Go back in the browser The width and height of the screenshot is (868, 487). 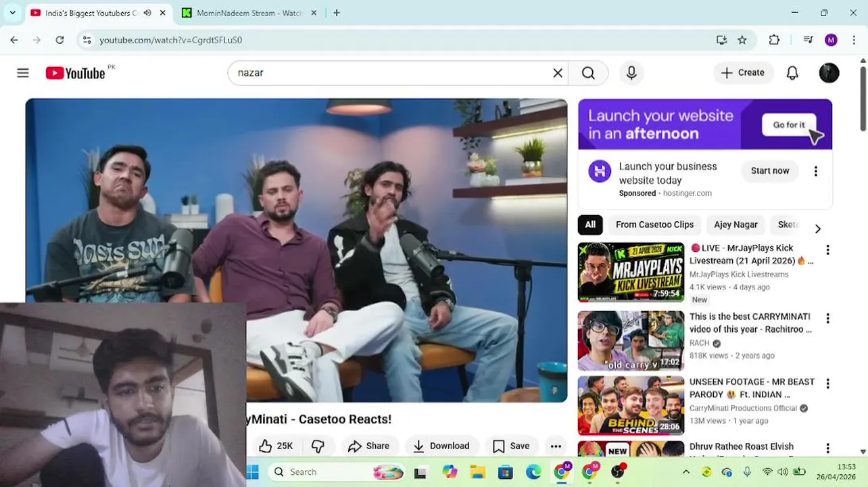point(14,40)
